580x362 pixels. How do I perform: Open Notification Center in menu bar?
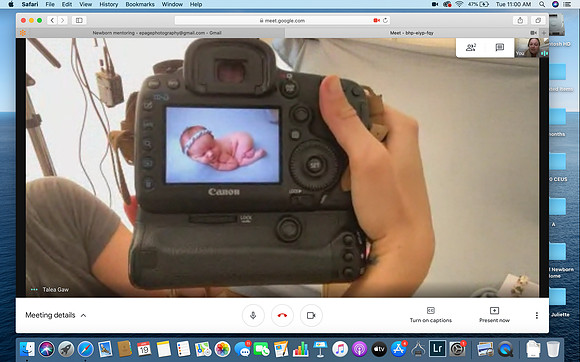[x=567, y=4]
